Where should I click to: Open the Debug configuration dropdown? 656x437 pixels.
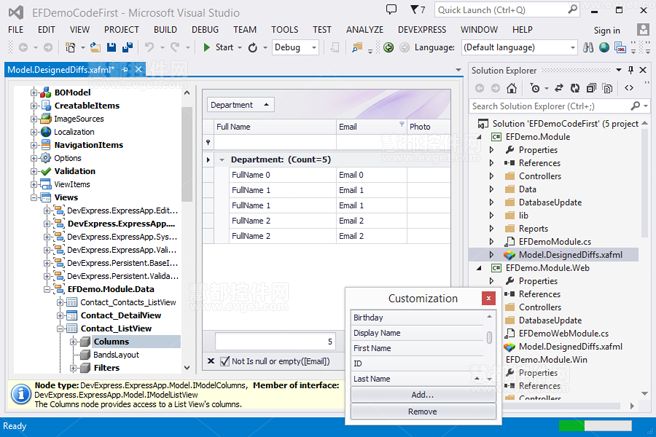[x=314, y=48]
